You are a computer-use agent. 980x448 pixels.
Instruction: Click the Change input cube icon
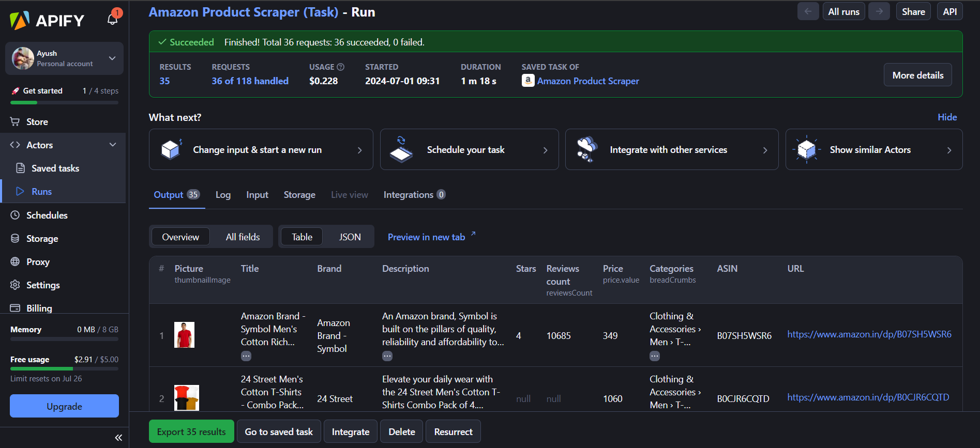(x=171, y=149)
